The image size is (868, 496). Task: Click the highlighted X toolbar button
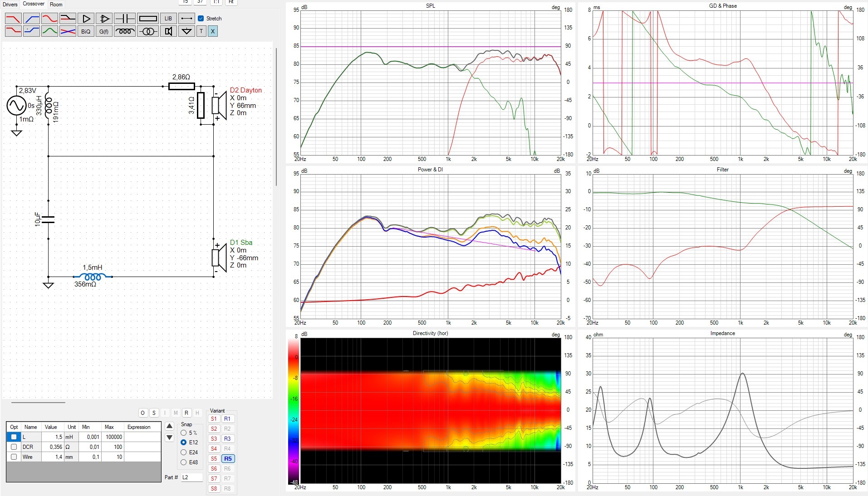213,31
